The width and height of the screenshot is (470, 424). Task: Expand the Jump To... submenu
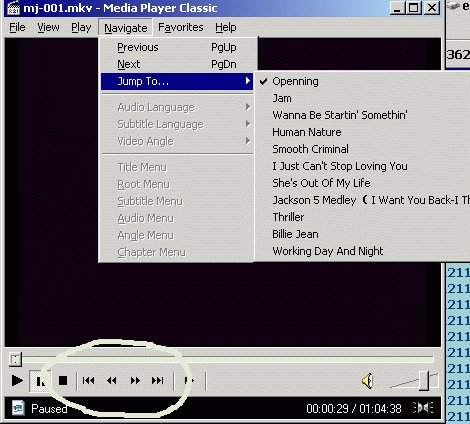(177, 81)
